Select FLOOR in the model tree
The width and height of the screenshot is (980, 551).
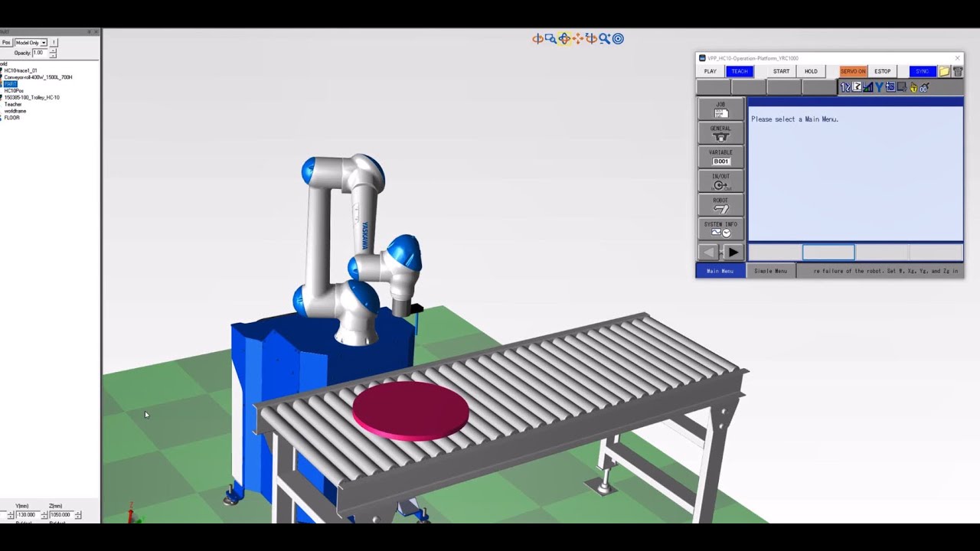point(12,118)
